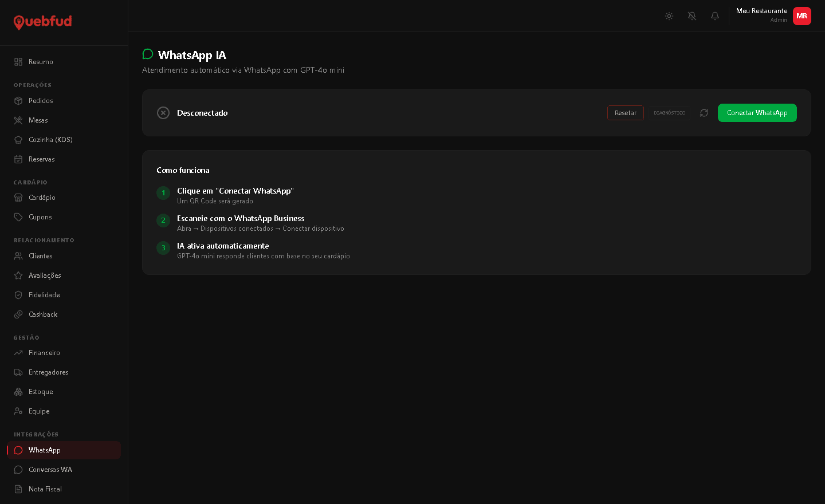Click the WhatsApp IA heading icon
The image size is (825, 504).
click(148, 54)
